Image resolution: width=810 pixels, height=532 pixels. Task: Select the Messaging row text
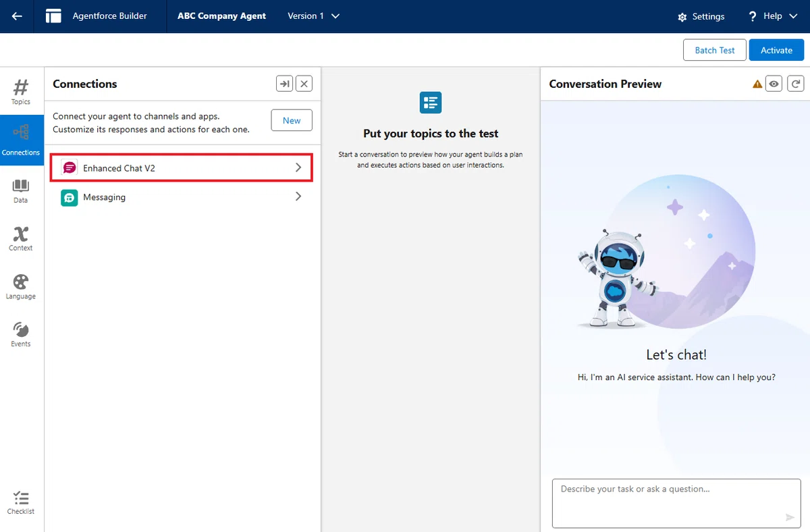[x=104, y=197]
